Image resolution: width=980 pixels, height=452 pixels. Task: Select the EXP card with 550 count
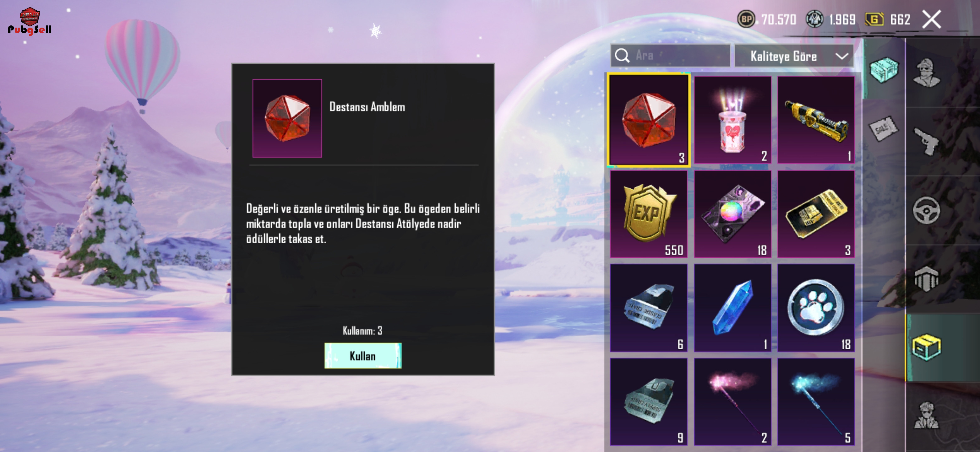click(x=649, y=214)
